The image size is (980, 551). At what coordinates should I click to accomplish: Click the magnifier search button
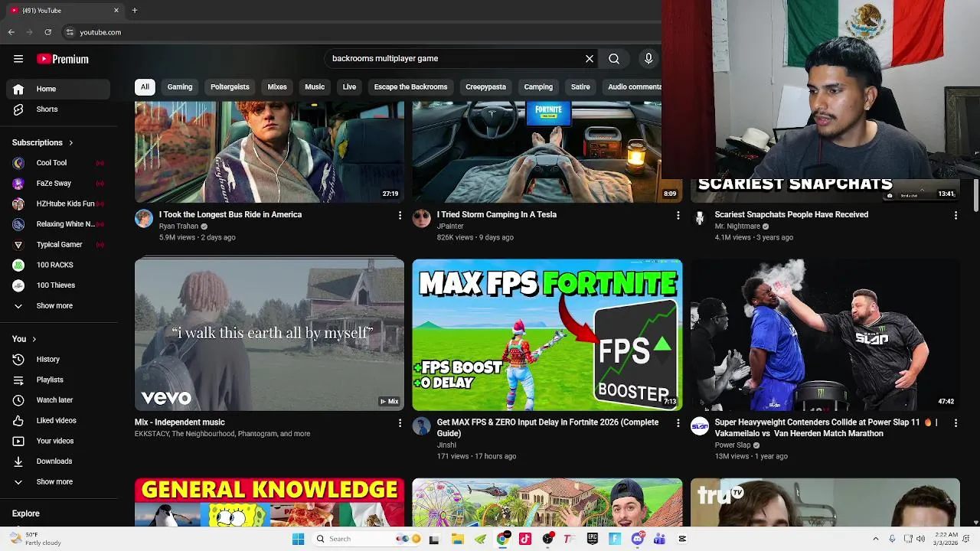point(614,59)
